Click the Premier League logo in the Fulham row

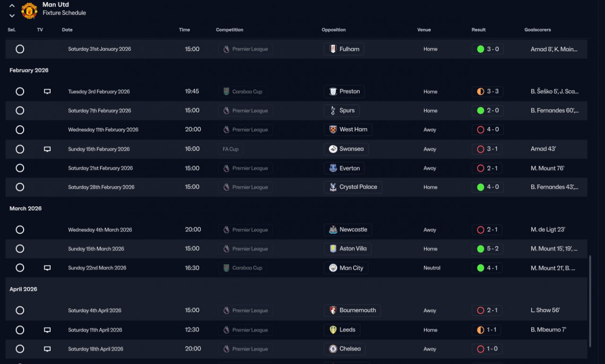(x=226, y=49)
